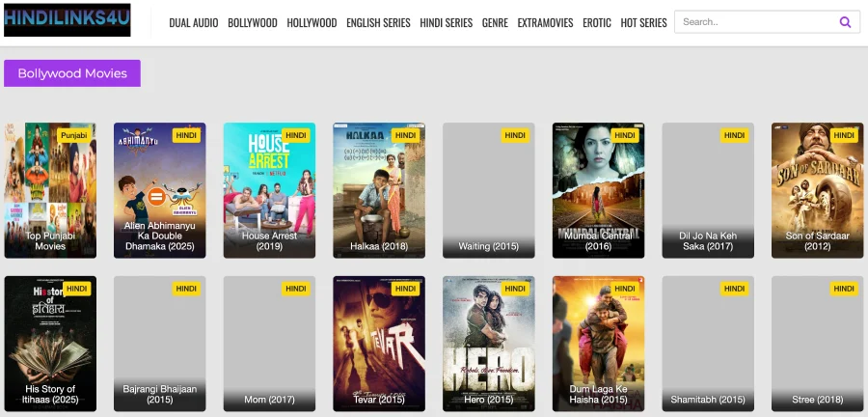
Task: Open Top Punjabi Movies poster
Action: [x=50, y=190]
